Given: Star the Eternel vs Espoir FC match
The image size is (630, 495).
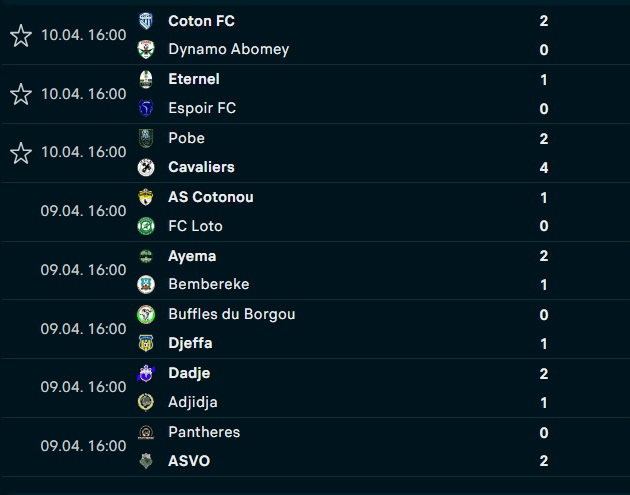Looking at the screenshot, I should pos(20,94).
